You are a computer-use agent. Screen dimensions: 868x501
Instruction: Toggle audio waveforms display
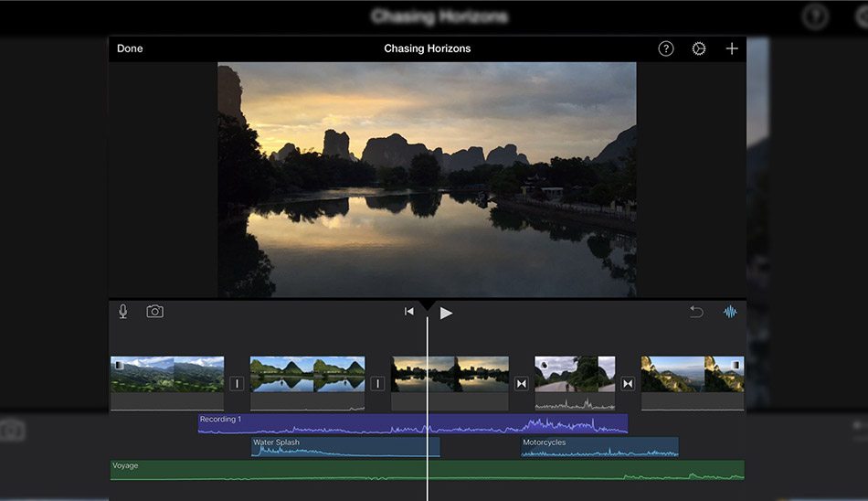pos(730,312)
